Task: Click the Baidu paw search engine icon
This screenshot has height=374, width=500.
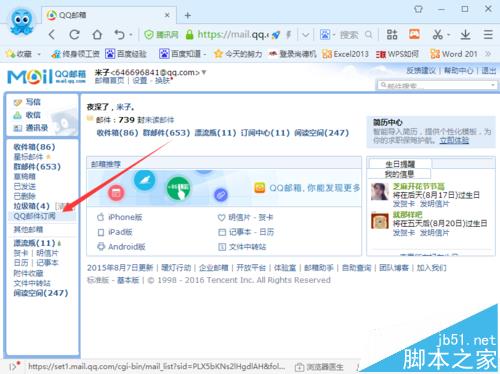Action: 325,34
